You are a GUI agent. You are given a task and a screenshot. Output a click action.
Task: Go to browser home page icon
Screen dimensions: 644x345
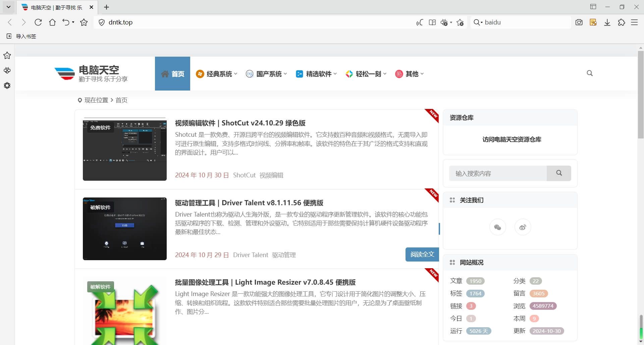pos(52,22)
